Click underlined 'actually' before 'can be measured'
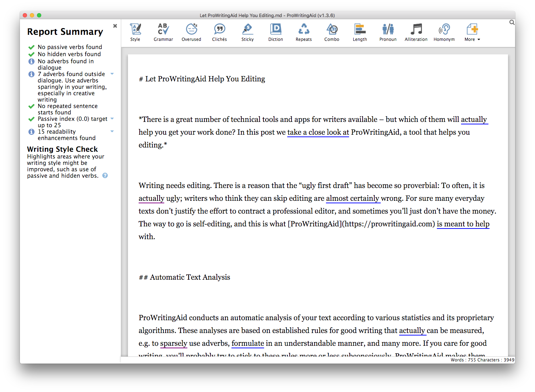The width and height of the screenshot is (535, 392). (412, 331)
